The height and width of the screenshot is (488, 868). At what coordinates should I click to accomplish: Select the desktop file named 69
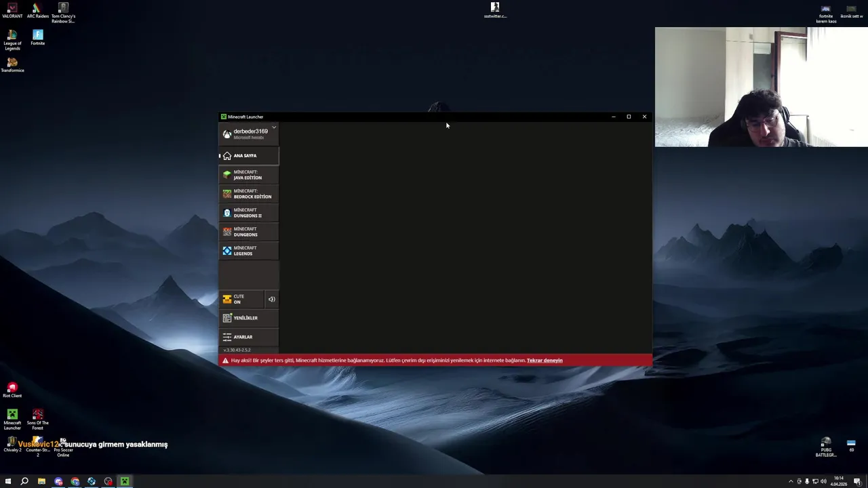(x=851, y=445)
